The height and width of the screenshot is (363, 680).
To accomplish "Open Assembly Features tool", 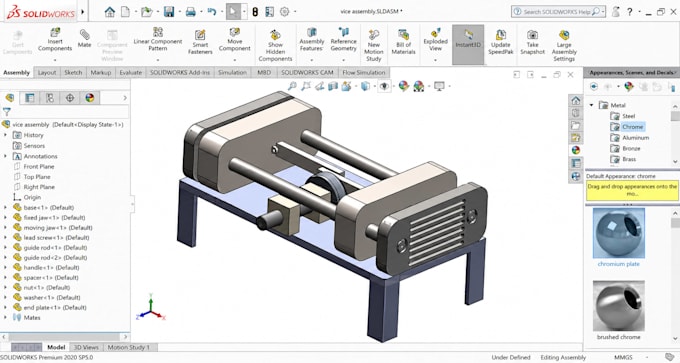I will [x=312, y=40].
